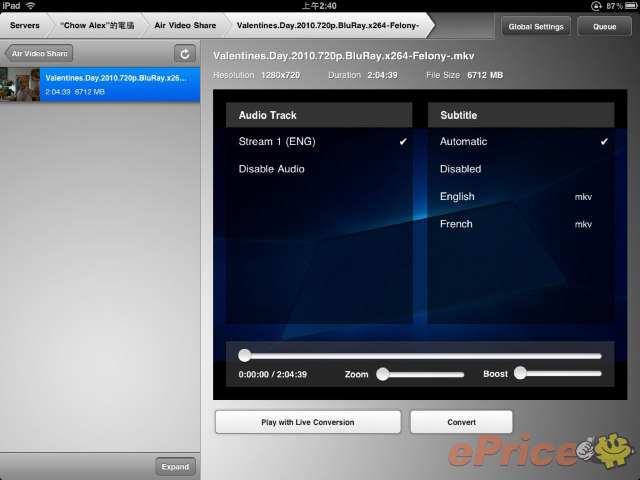
Task: Go back to Air Video Share folder
Action: [38, 54]
